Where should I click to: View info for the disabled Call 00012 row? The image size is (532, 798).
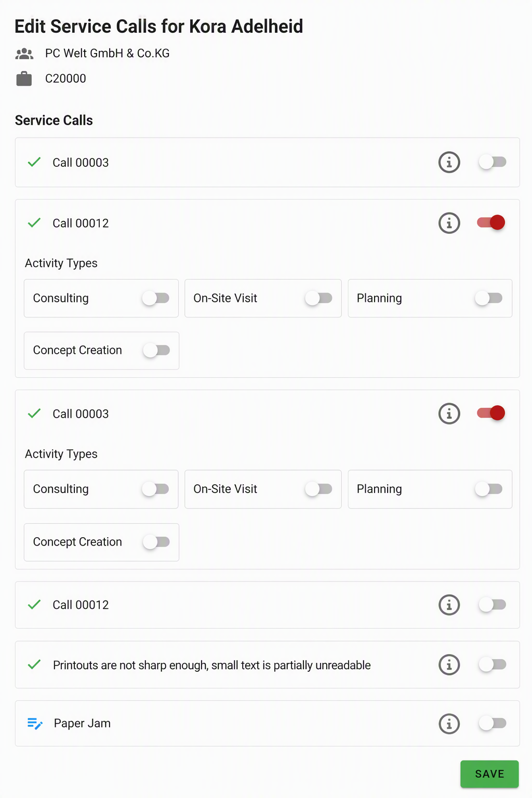coord(449,605)
